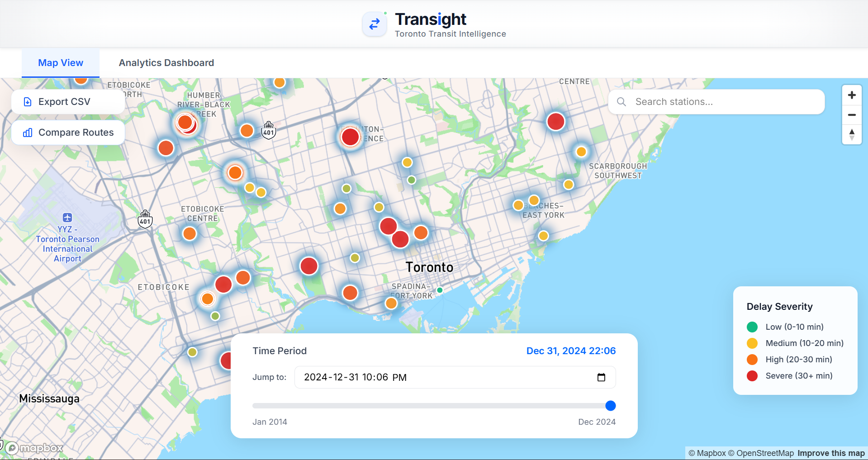Click the Low severity green legend swatch

[x=752, y=327]
